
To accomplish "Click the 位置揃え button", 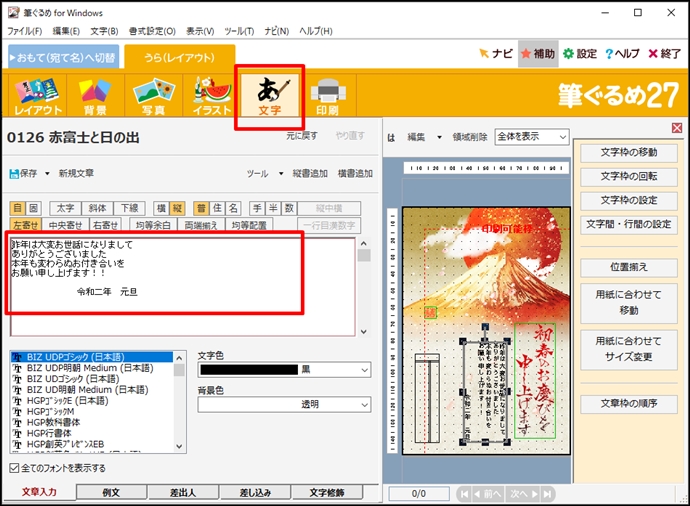I will click(x=629, y=267).
